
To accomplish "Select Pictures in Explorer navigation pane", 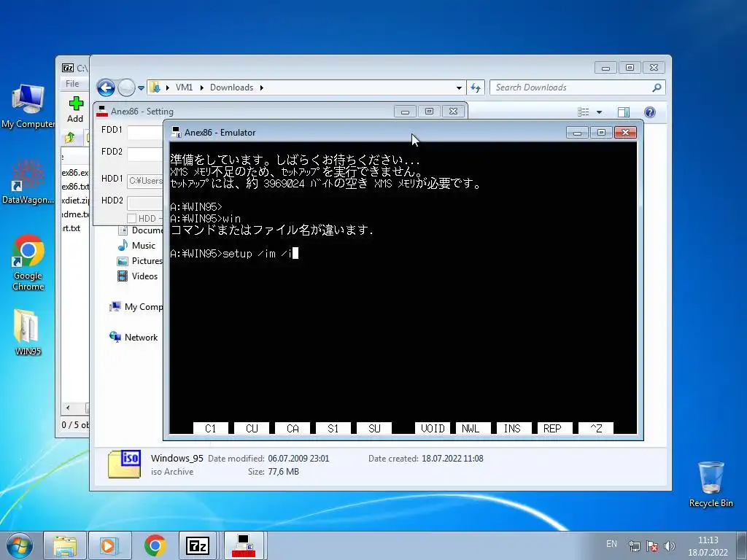I will coord(139,261).
